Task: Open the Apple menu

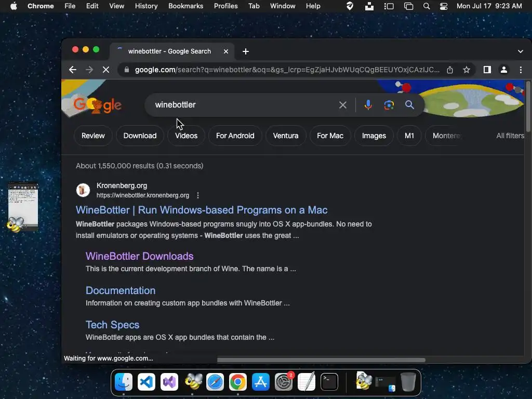Action: click(14, 6)
